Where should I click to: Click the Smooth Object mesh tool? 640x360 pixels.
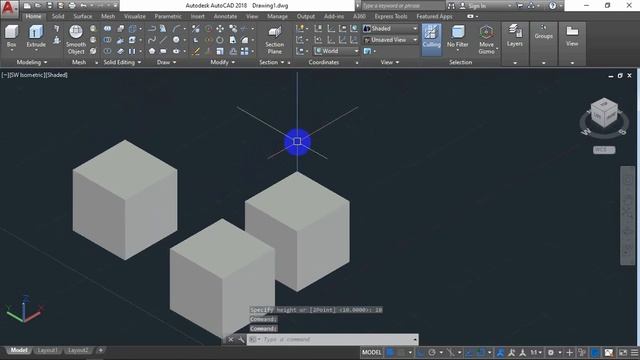pyautogui.click(x=76, y=39)
